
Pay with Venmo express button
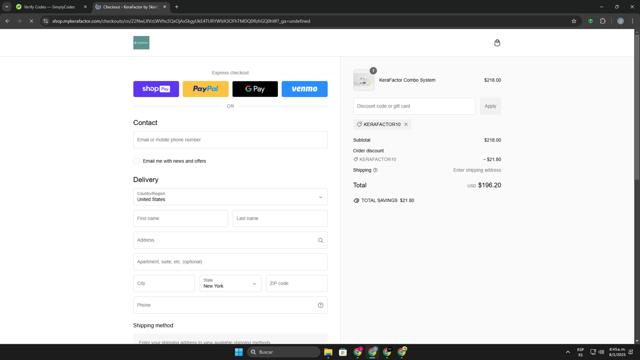tap(304, 89)
